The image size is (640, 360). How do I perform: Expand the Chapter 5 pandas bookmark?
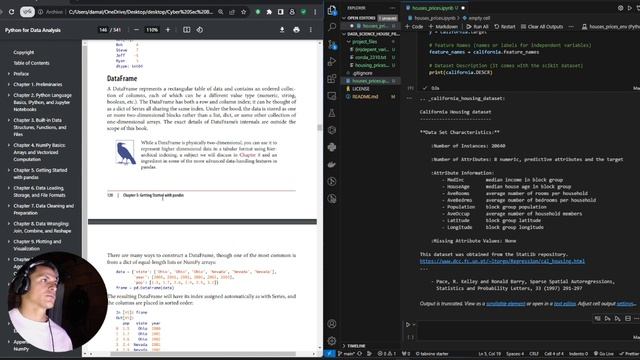pyautogui.click(x=9, y=170)
